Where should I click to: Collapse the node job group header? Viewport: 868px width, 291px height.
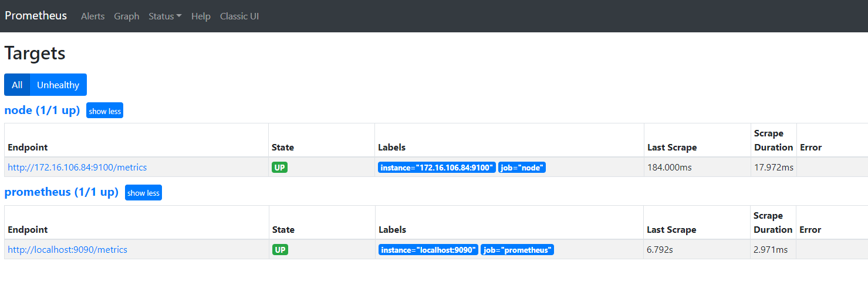point(42,110)
